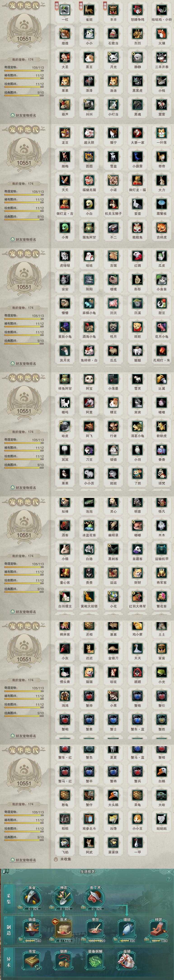174x980 pixels.
Task: Close the 生活技艺 life skills panel
Action: [169, 871]
